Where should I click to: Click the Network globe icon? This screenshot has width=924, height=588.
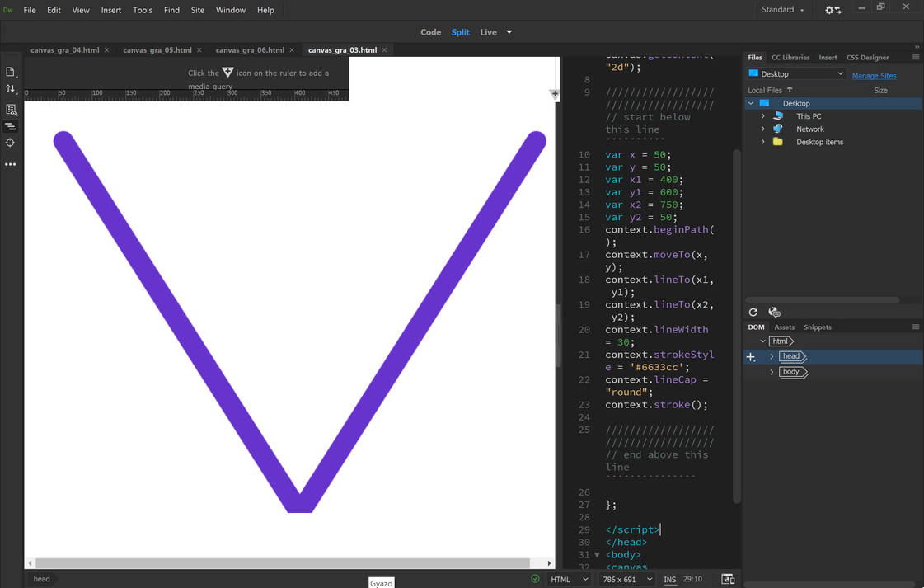pos(778,129)
